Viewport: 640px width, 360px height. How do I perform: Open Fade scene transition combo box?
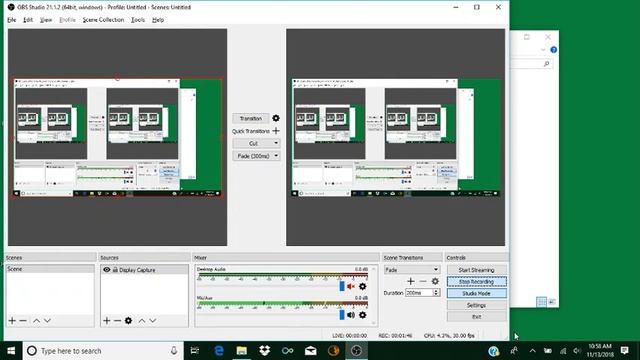click(x=411, y=270)
